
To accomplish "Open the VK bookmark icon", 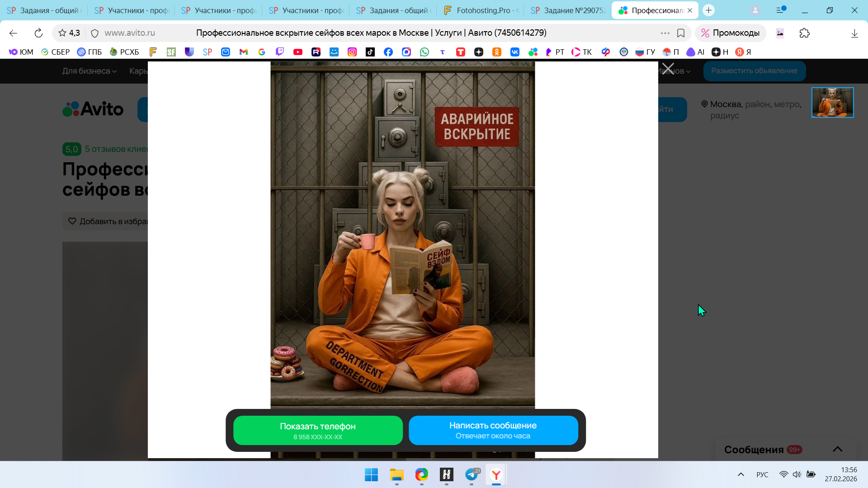I will 515,52.
